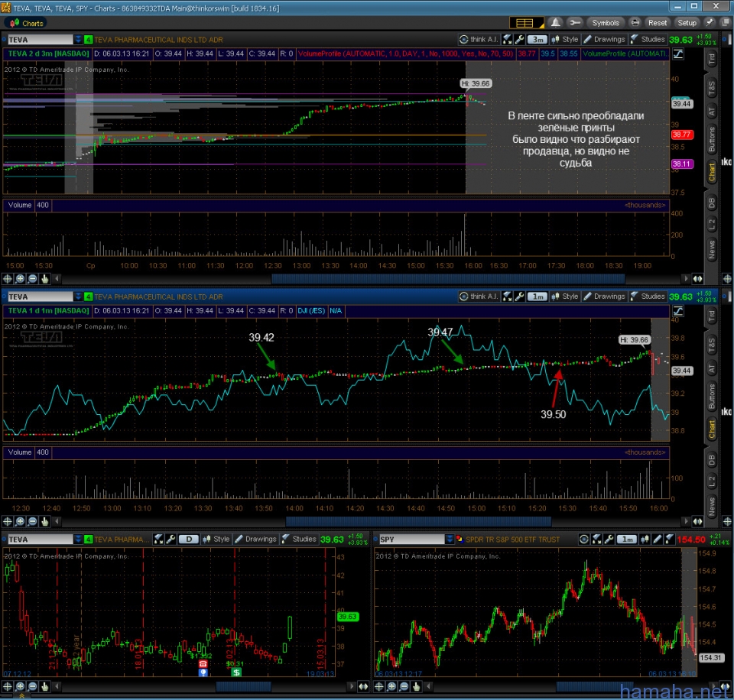Expand the TEVA symbol dropdown on the 3m chart
The image size is (734, 700).
pyautogui.click(x=78, y=40)
